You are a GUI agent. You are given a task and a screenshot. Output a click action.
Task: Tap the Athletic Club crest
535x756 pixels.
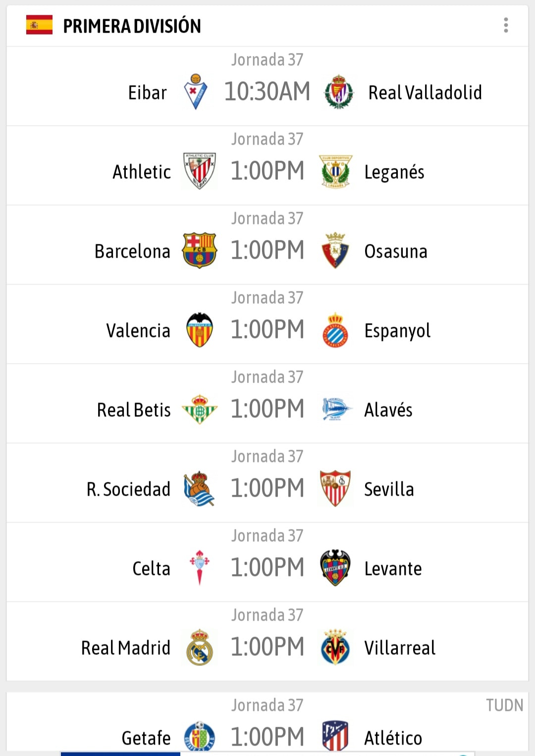pyautogui.click(x=200, y=171)
